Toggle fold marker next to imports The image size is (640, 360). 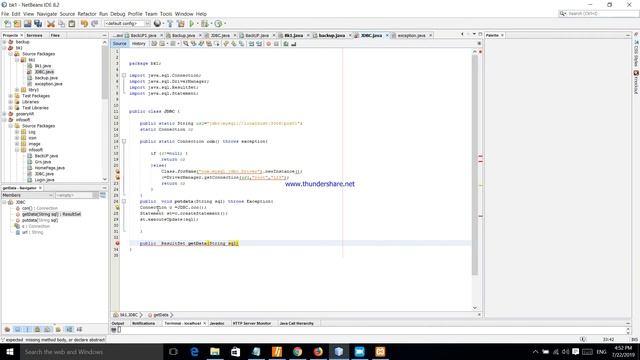pyautogui.click(x=124, y=76)
